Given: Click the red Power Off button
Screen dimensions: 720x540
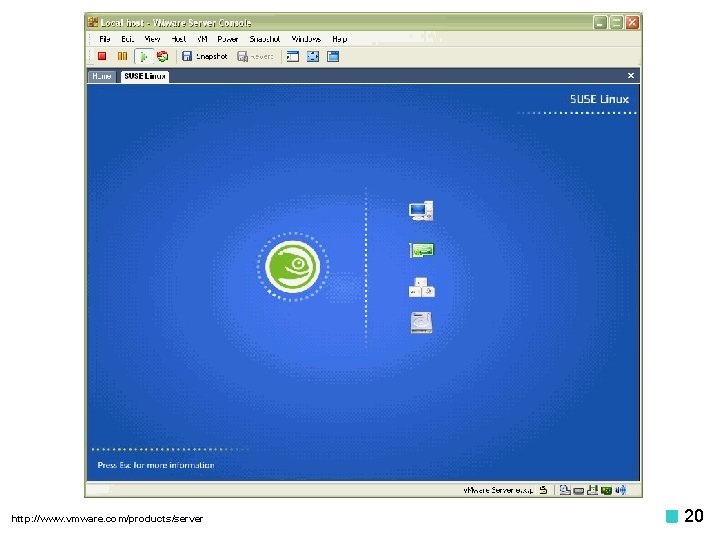Looking at the screenshot, I should coord(102,56).
